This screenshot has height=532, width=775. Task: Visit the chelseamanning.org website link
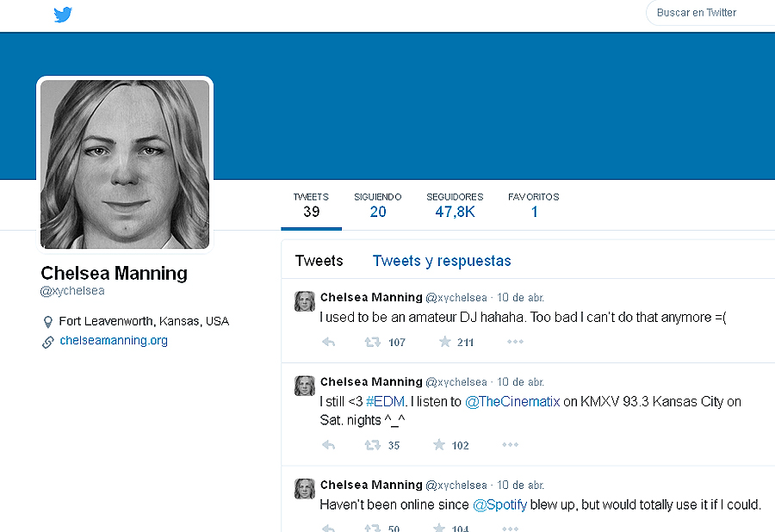pos(114,340)
